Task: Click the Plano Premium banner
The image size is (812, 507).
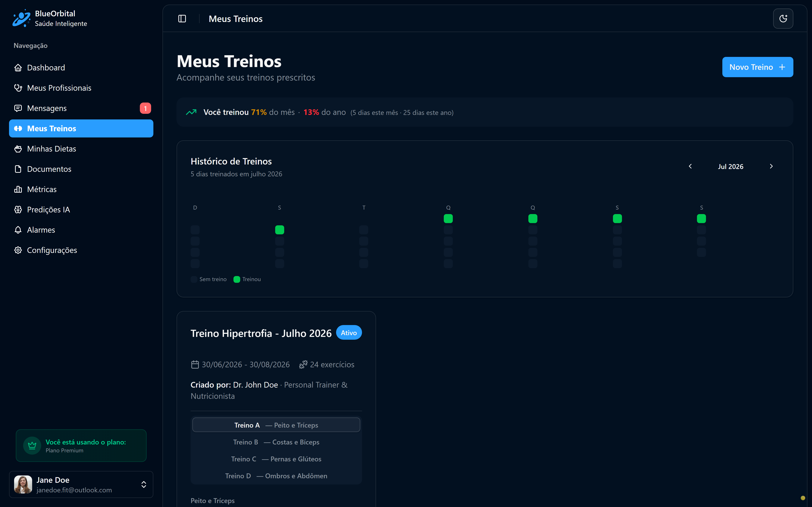Action: (x=81, y=446)
